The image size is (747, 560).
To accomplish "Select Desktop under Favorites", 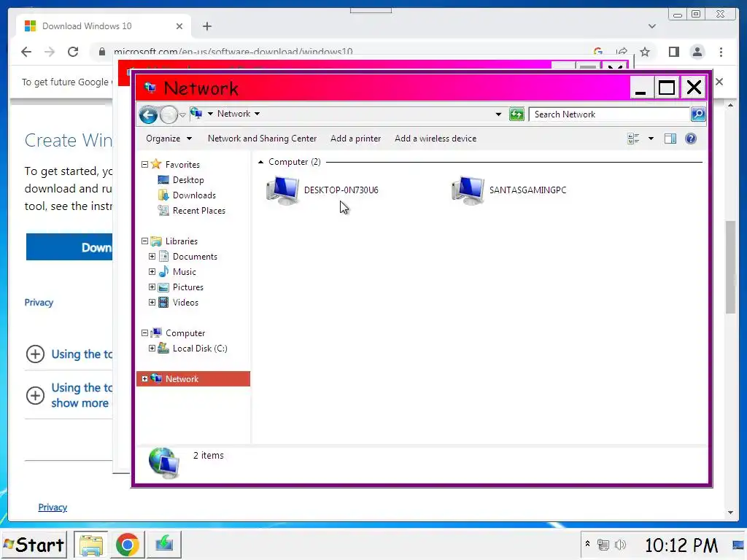I will [x=189, y=180].
